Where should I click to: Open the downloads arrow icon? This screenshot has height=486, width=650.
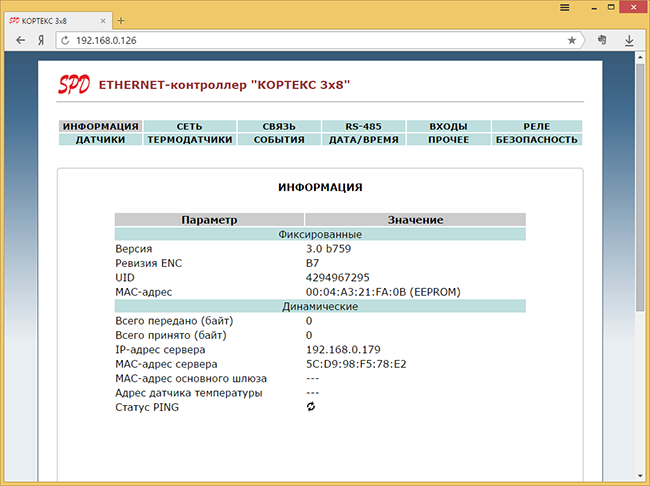click(630, 40)
